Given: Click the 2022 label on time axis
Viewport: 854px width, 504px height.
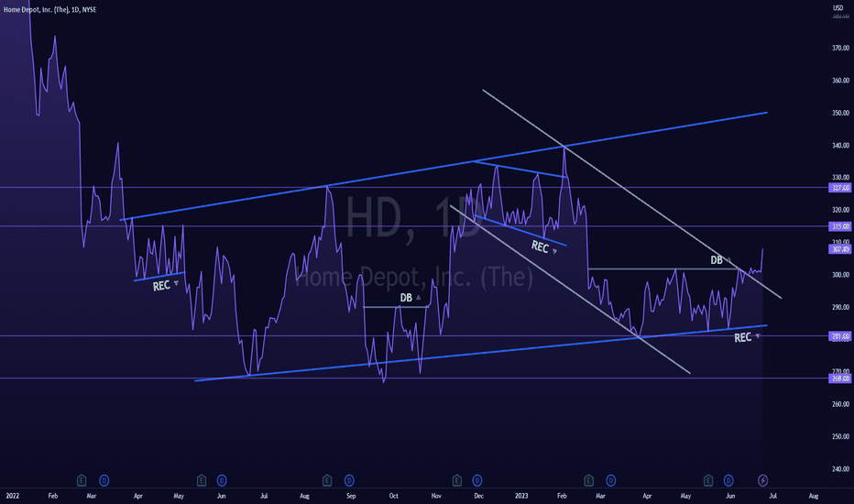Looking at the screenshot, I should pos(12,496).
